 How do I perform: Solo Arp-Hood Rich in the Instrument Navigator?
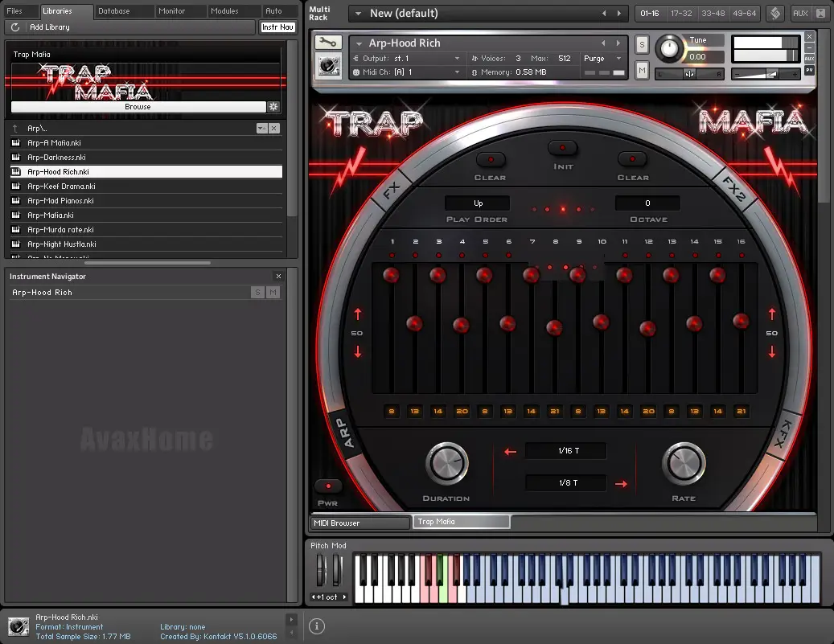[x=257, y=292]
